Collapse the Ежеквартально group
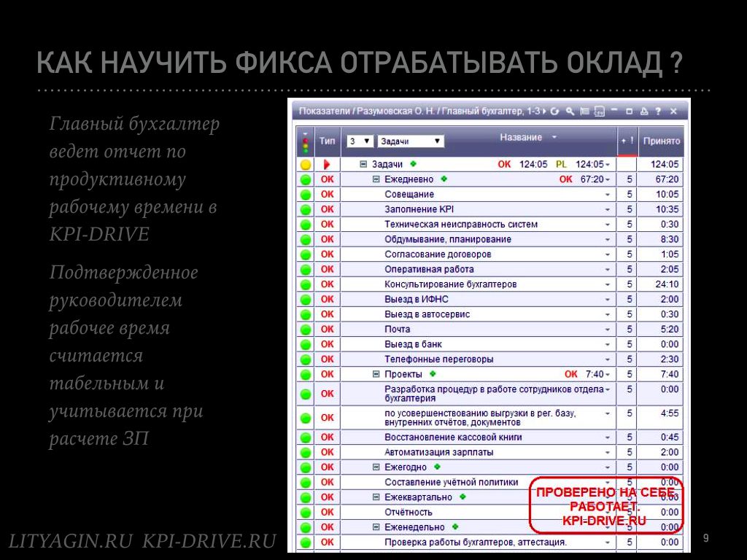Viewport: 747px width, 560px height. [376, 497]
